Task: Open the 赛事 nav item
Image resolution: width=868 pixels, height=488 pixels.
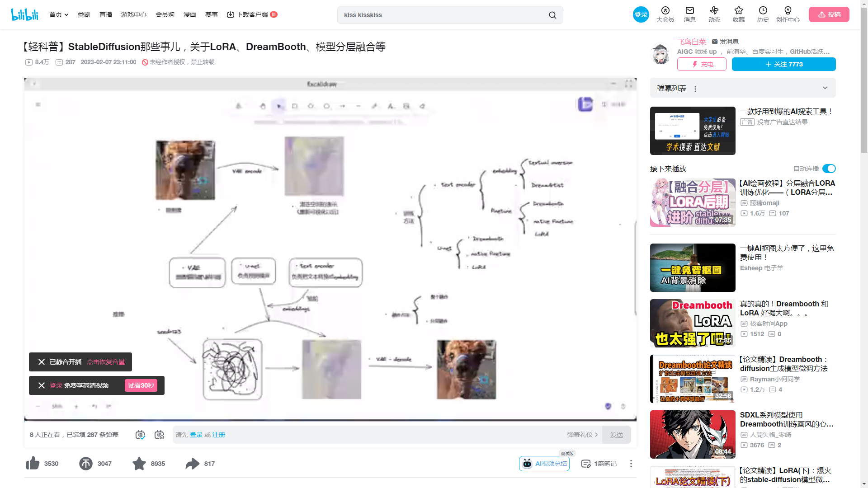Action: click(212, 14)
